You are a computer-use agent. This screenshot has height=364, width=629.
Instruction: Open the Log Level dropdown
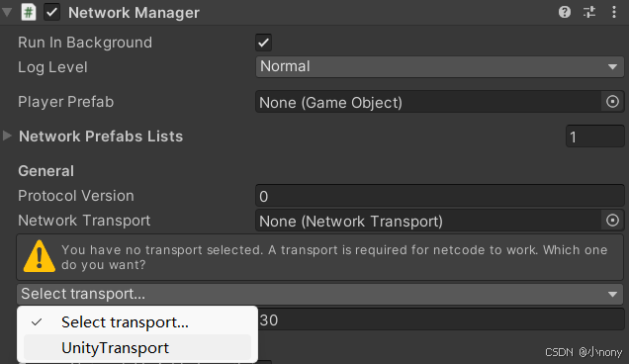pos(440,66)
